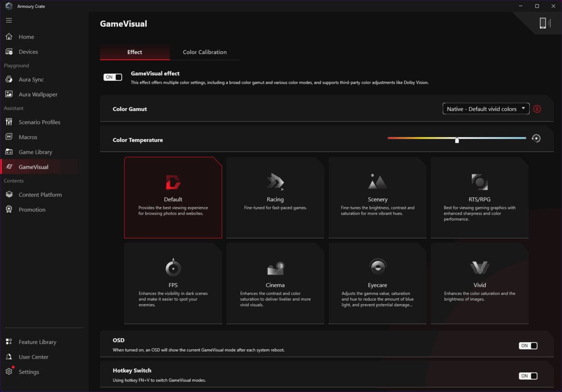
Task: Click the hamburger menu icon
Action: (9, 20)
